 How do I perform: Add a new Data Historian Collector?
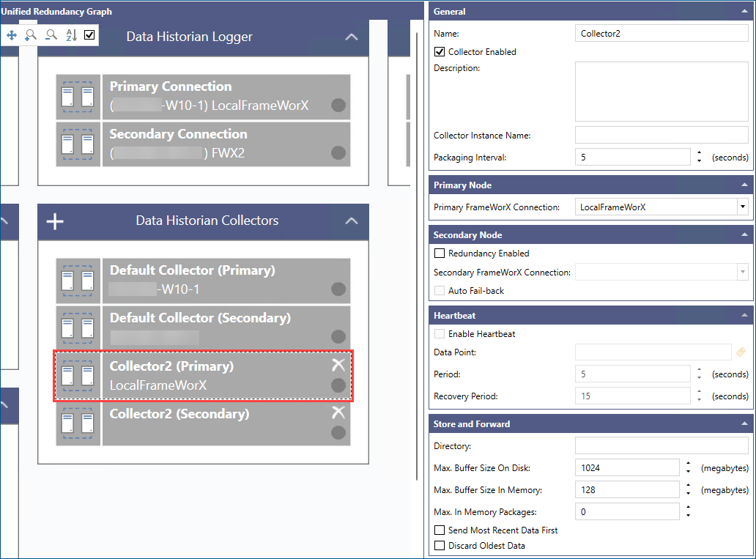coord(55,221)
